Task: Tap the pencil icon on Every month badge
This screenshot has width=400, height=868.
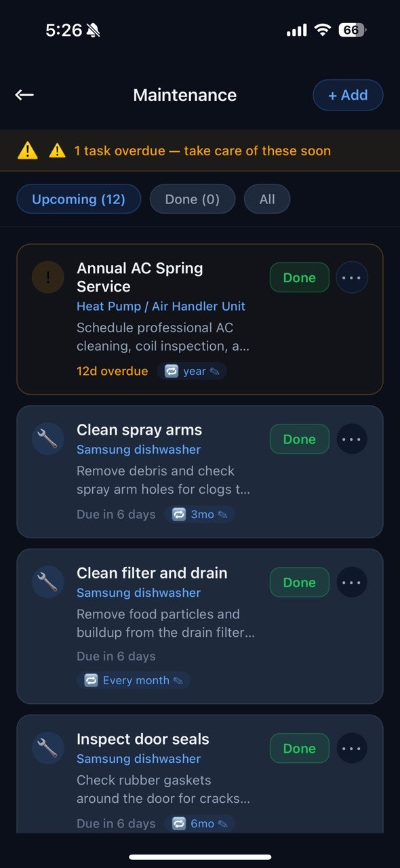Action: tap(178, 680)
